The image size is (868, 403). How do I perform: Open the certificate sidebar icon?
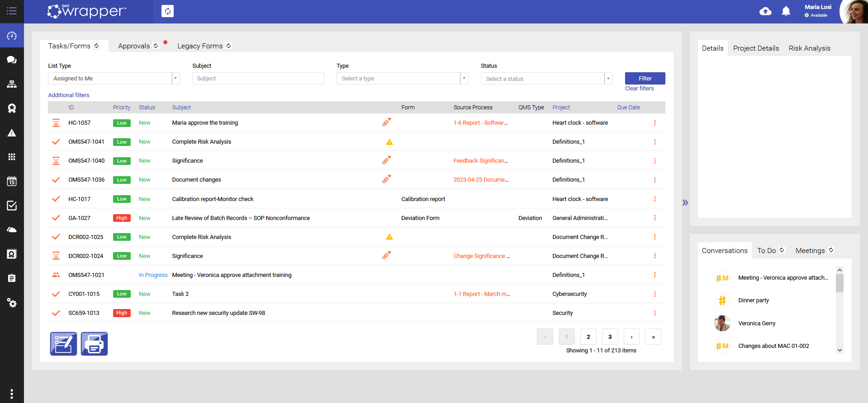coord(12,254)
